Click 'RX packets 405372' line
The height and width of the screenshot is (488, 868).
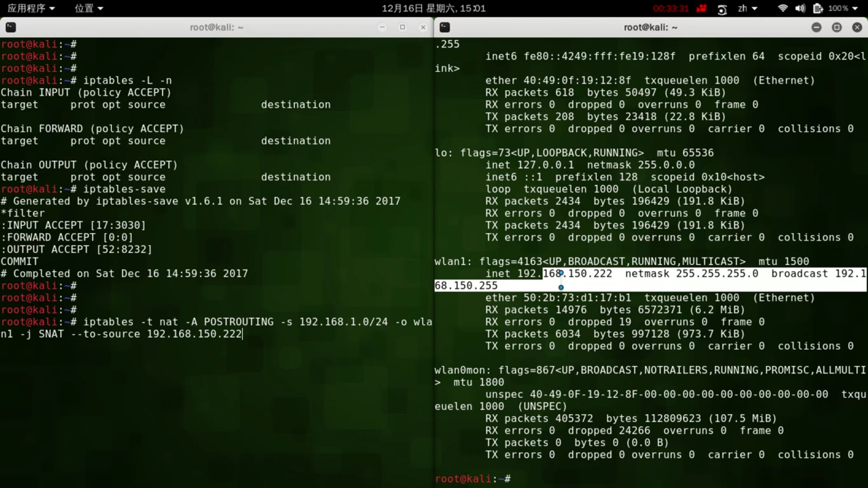click(631, 418)
